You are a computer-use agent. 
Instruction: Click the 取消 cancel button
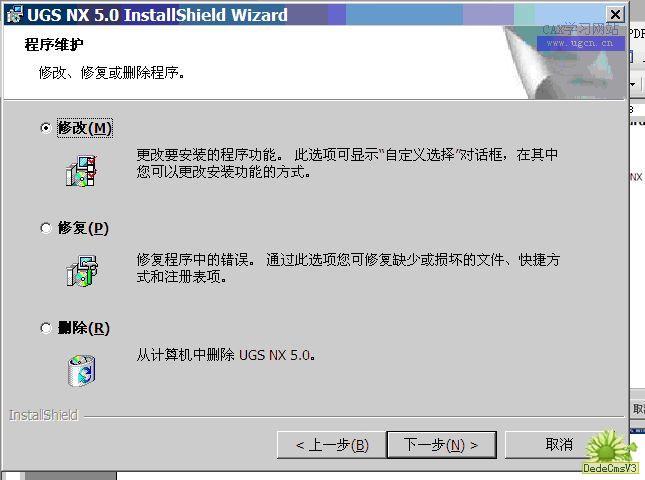(x=559, y=445)
